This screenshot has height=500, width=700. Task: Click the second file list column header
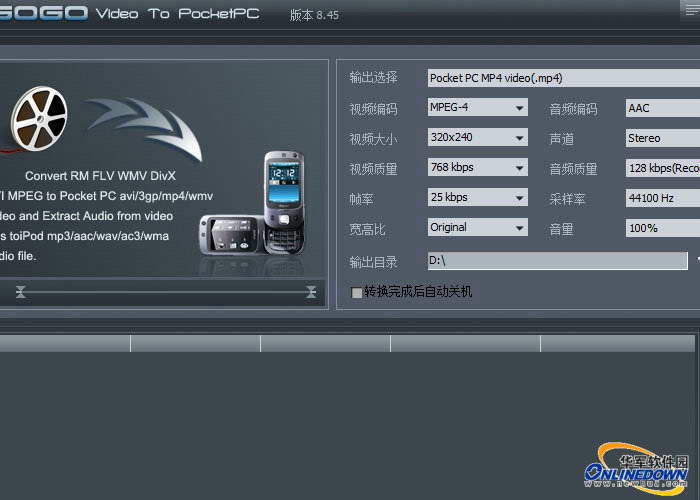196,344
